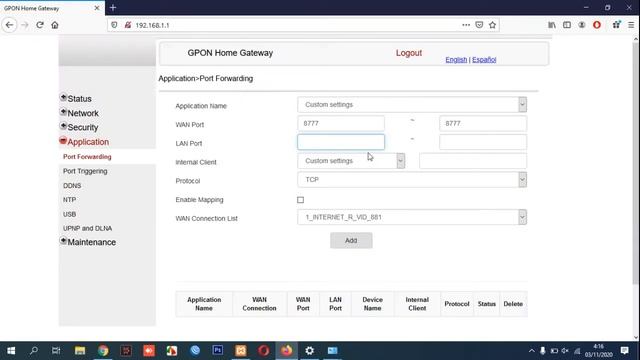Click the first LAN Port field

[341, 142]
